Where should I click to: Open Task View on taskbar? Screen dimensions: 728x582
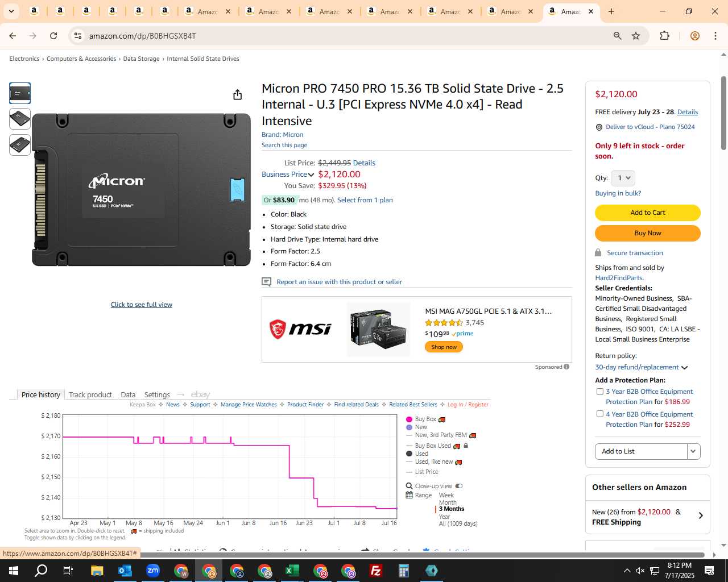[x=68, y=571]
